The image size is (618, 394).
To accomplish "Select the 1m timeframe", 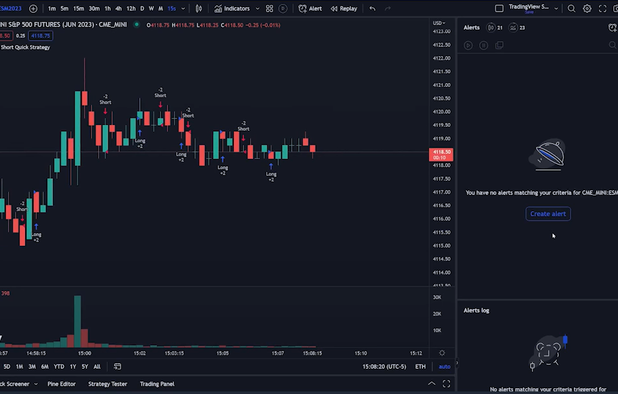I will click(52, 8).
